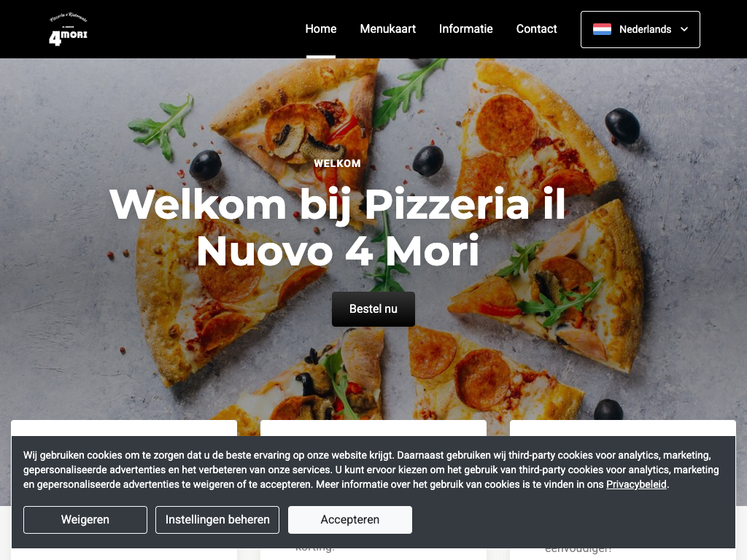Screen dimensions: 747x560
Task: Click the white underline below Home
Action: point(321,57)
